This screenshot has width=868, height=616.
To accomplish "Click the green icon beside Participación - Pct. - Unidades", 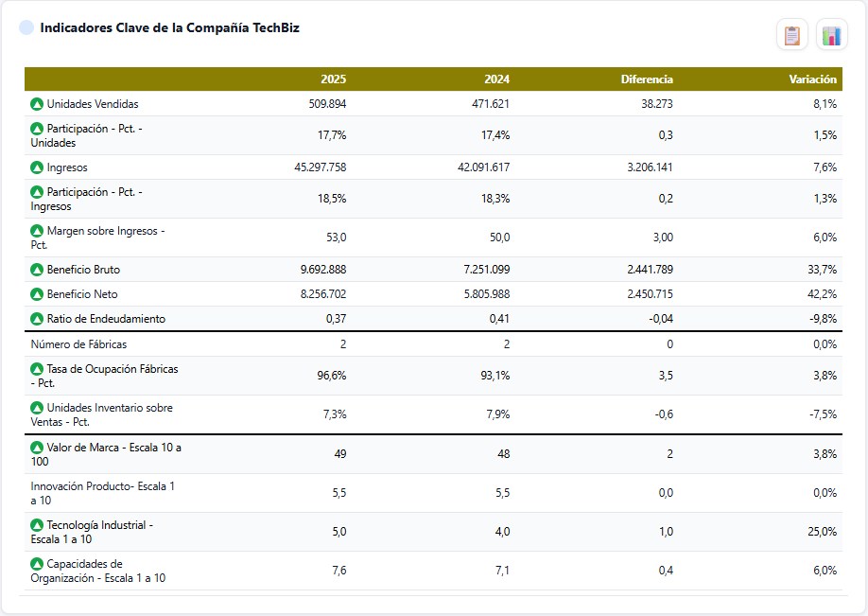I will click(x=37, y=129).
